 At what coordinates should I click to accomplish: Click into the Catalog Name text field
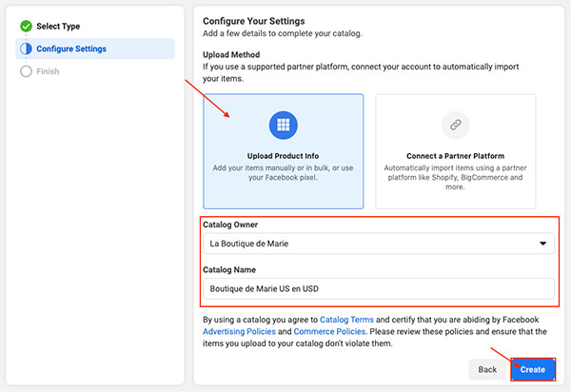[379, 288]
